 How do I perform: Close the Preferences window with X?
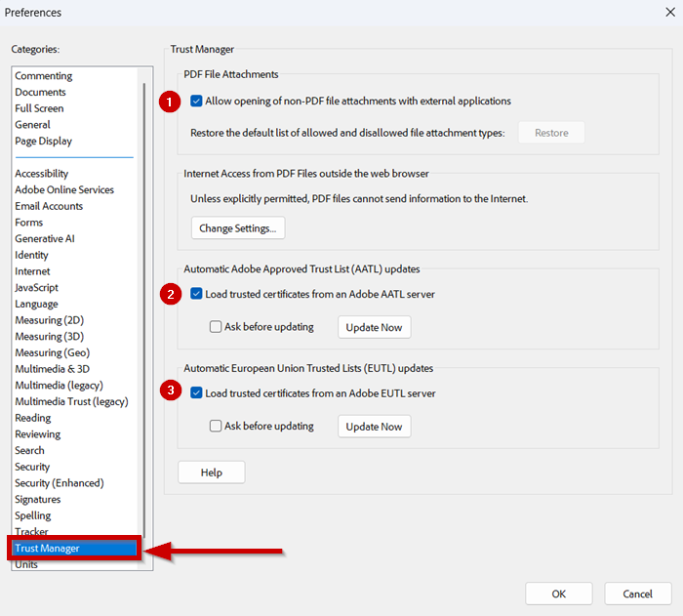[664, 13]
